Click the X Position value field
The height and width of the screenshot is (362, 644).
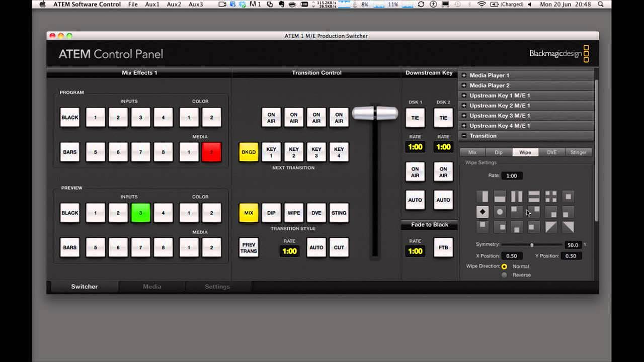coord(512,256)
